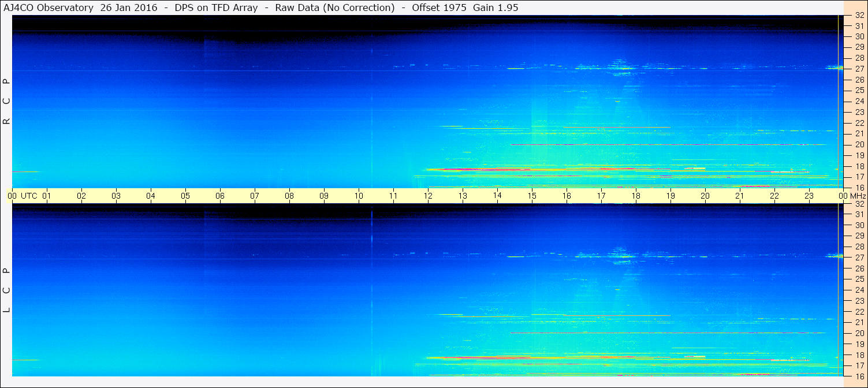Select the 04 hour tick label
Image resolution: width=868 pixels, height=388 pixels.
coord(151,196)
